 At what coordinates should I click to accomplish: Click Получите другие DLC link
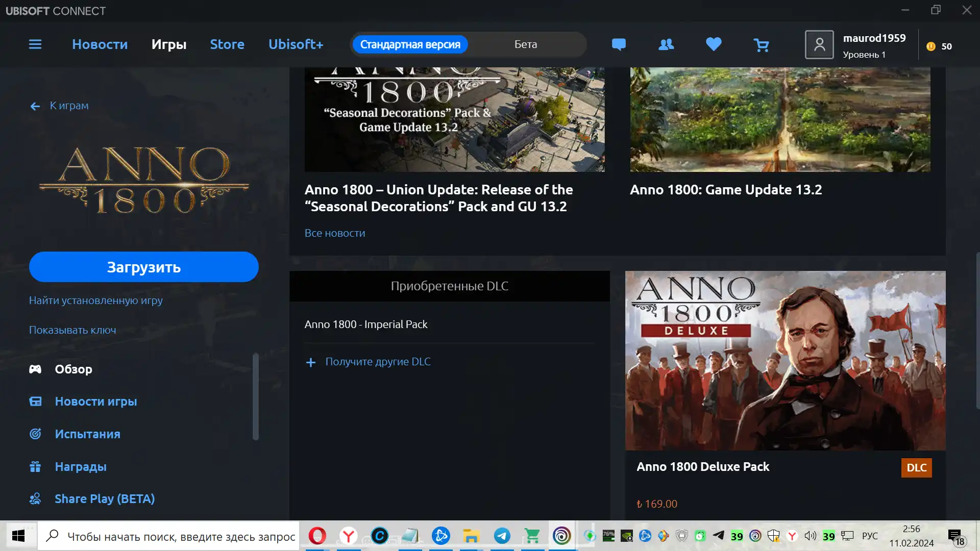[378, 362]
